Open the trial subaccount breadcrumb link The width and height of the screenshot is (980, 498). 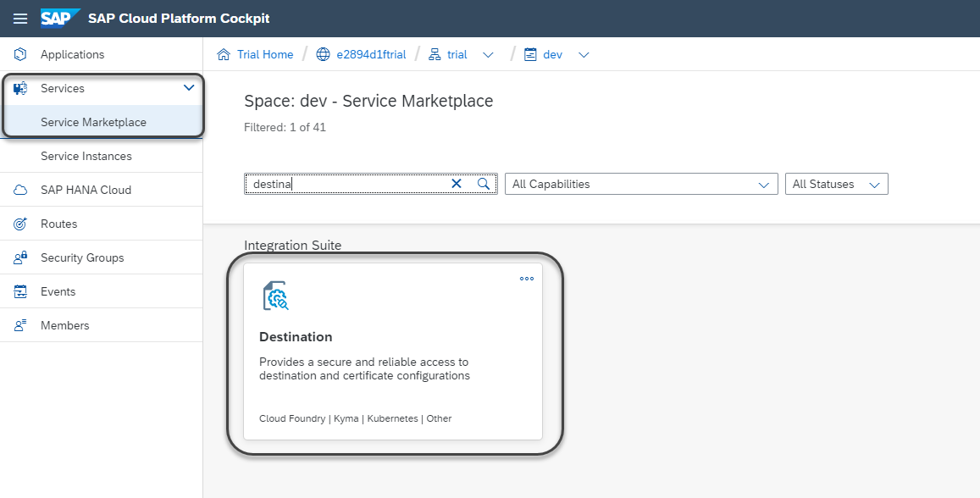point(457,54)
